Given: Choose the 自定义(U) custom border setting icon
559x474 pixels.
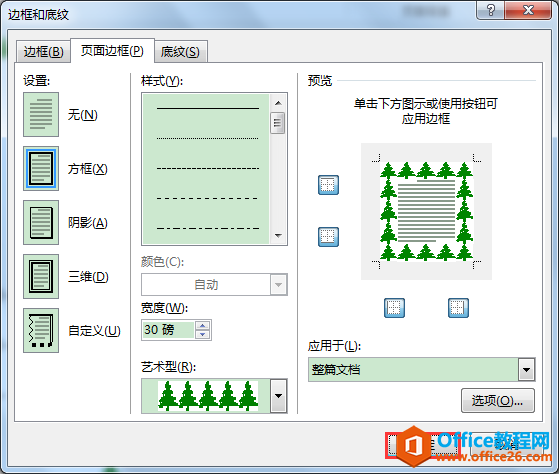Looking at the screenshot, I should 41,330.
